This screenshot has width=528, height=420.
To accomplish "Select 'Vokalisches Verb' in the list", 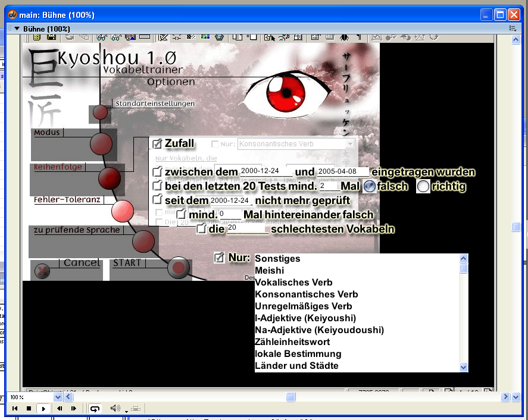I will (x=294, y=283).
